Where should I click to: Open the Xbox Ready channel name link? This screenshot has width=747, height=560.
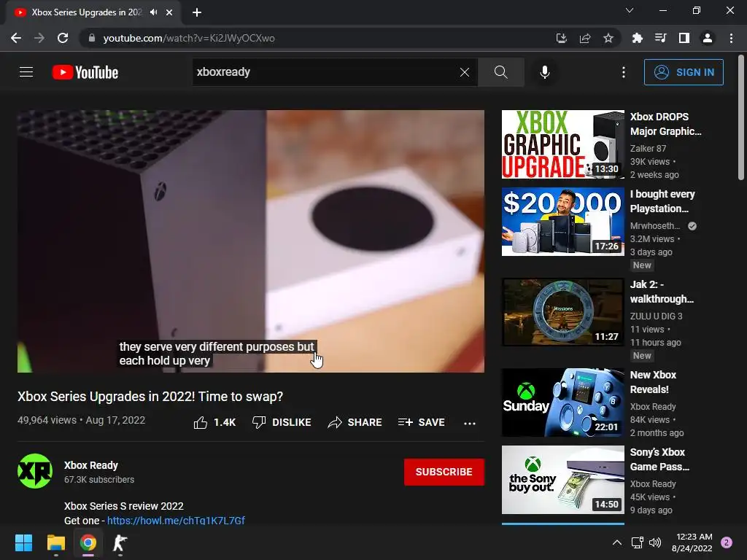pos(91,465)
